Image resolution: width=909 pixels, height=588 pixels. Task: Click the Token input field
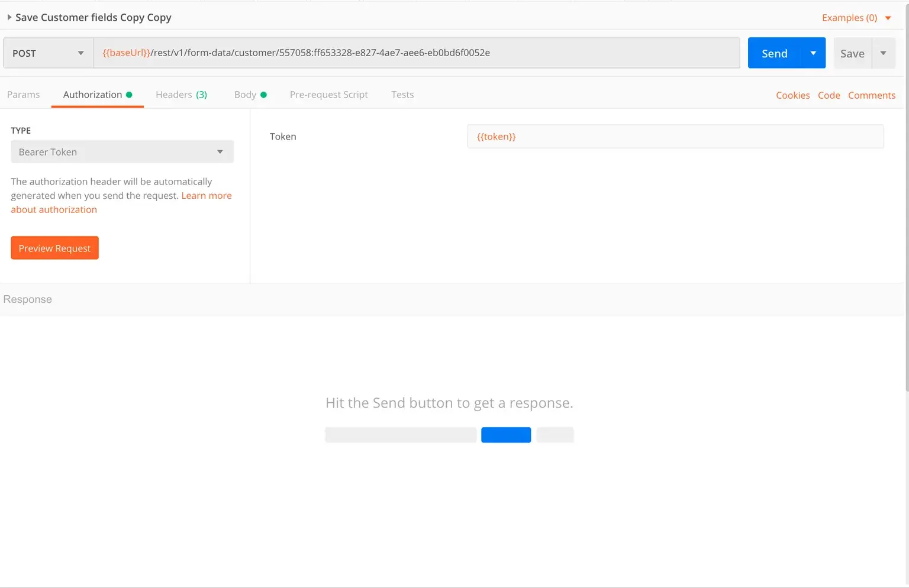pyautogui.click(x=675, y=137)
